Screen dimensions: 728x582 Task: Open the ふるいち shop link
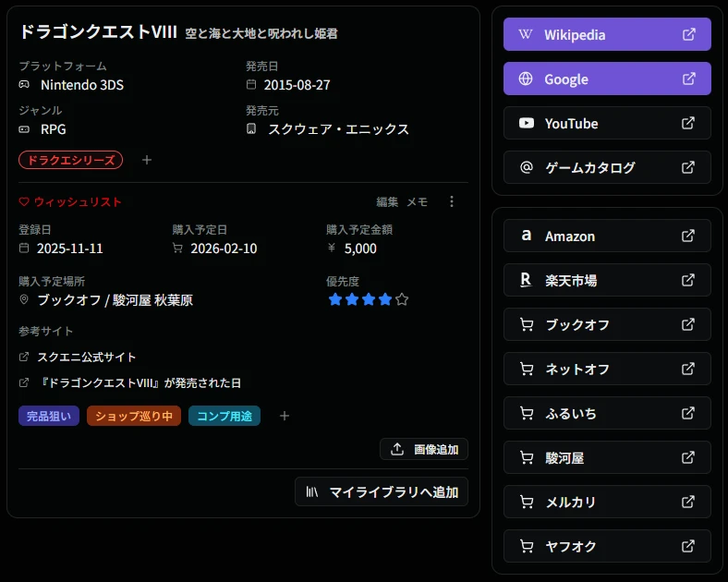point(607,413)
